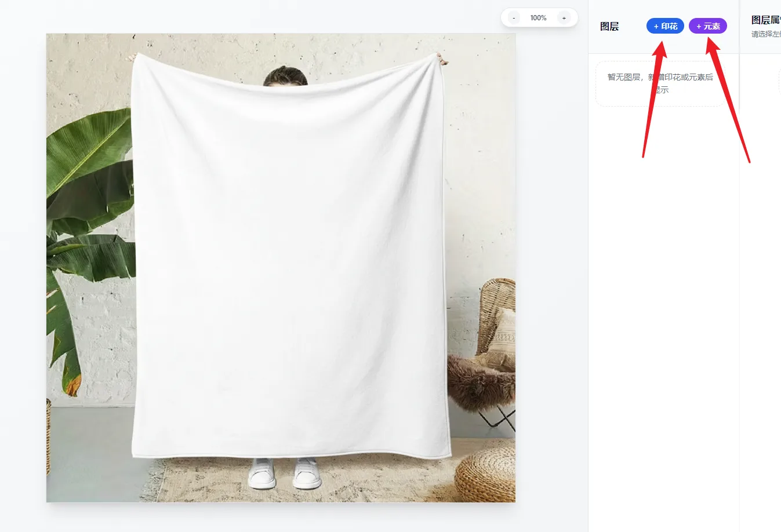Add a new print with + 印花
This screenshot has width=781, height=532.
click(665, 26)
